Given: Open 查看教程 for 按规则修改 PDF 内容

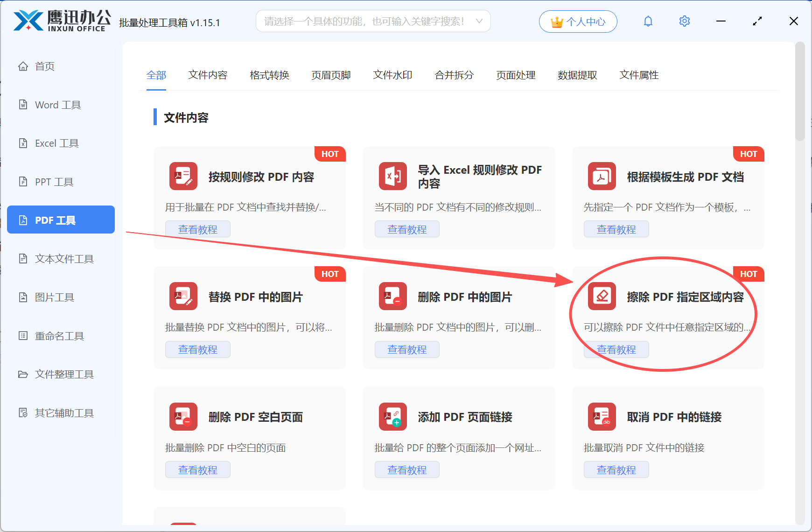Looking at the screenshot, I should [x=198, y=229].
